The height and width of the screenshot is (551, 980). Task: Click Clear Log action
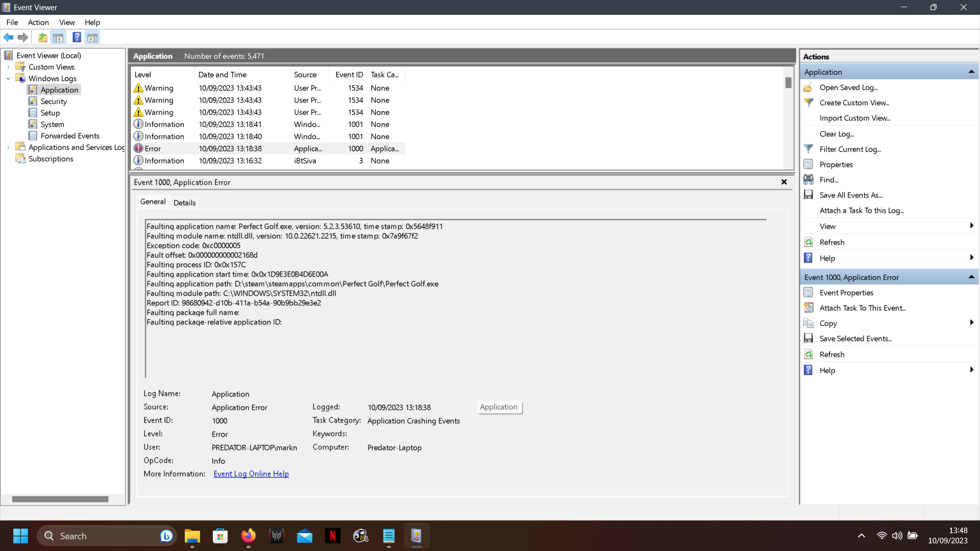837,134
